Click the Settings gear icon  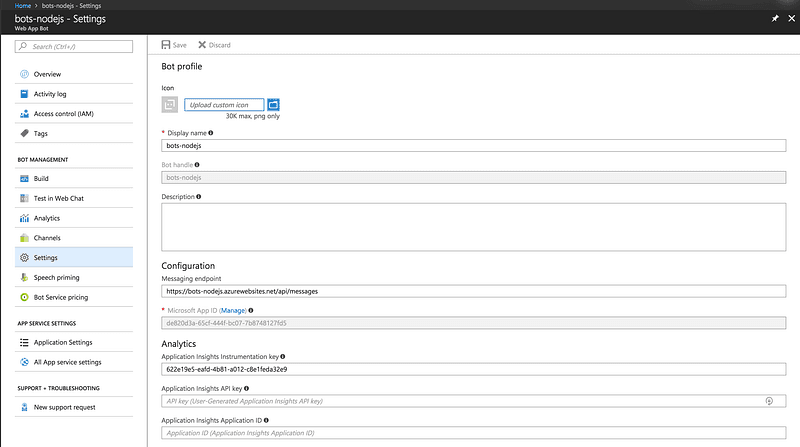point(24,258)
